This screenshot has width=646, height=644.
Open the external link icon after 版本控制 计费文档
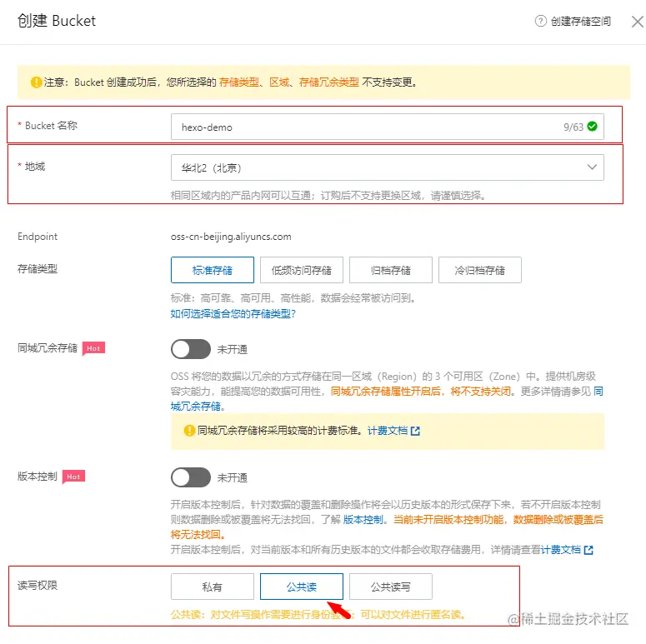tap(588, 550)
